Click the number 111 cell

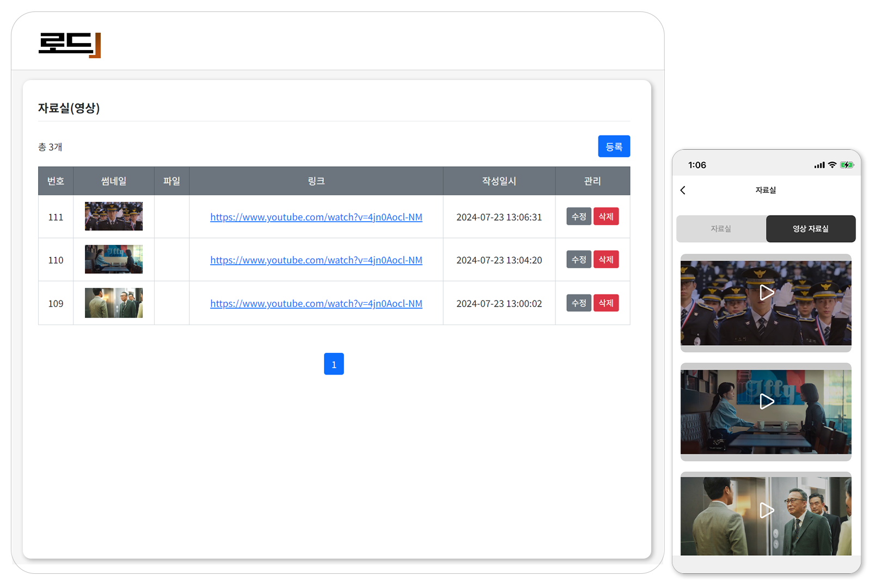coord(56,217)
